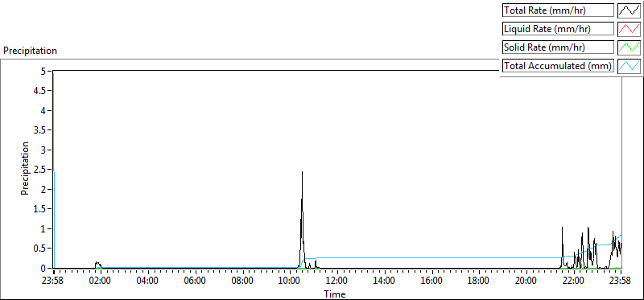Click the y-axis value 3.5
The width and height of the screenshot is (644, 300).
click(x=39, y=130)
